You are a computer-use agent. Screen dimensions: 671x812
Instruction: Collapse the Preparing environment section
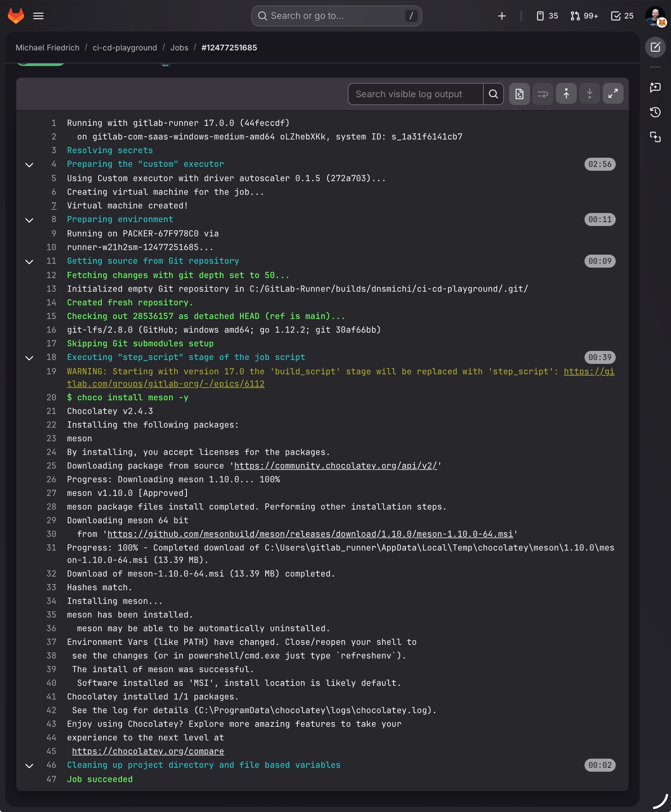29,220
